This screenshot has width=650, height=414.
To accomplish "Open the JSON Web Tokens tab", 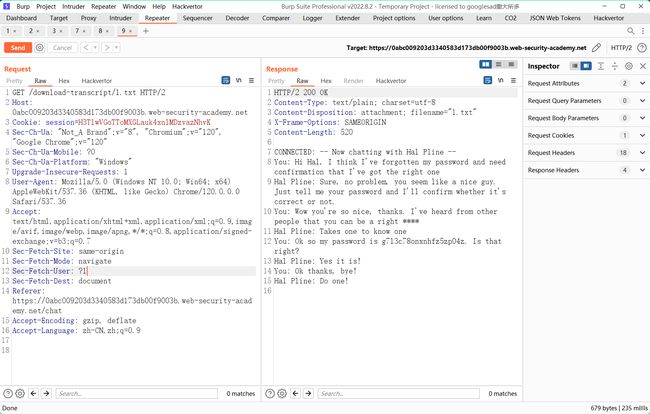I will click(555, 18).
